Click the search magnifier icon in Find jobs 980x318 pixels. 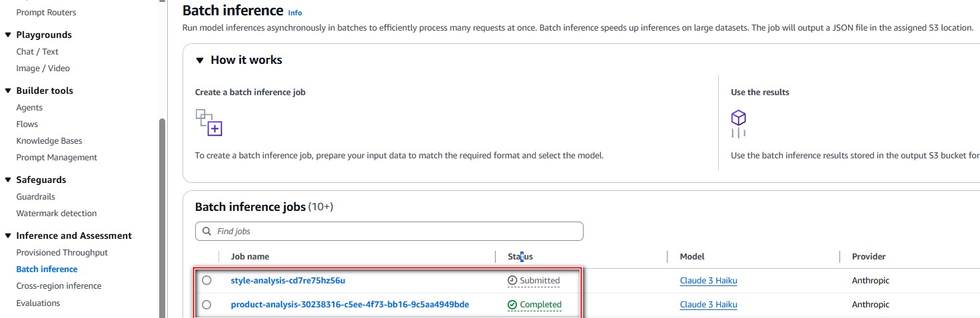(207, 232)
